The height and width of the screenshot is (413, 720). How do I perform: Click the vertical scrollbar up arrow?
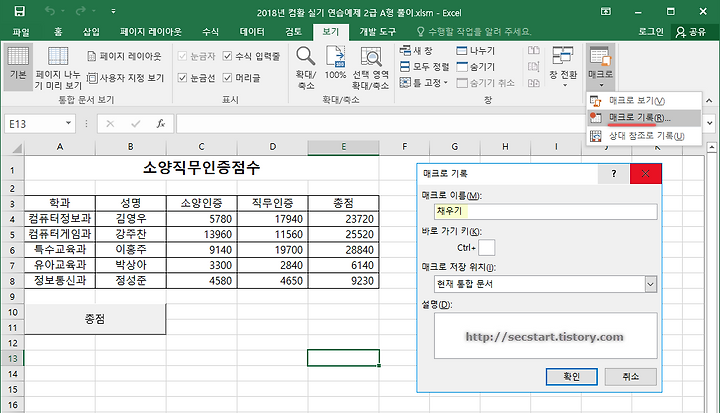(712, 147)
